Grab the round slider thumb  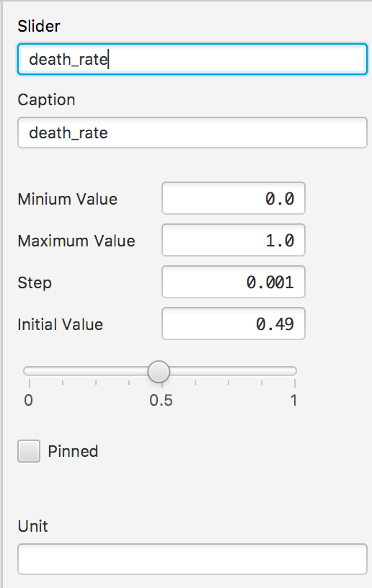pyautogui.click(x=159, y=372)
